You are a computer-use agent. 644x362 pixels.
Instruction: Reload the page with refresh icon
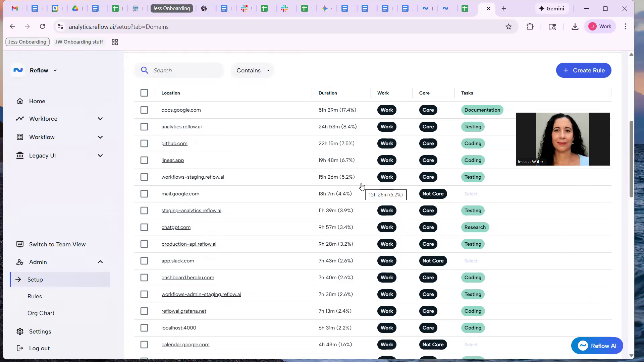tap(42, 26)
